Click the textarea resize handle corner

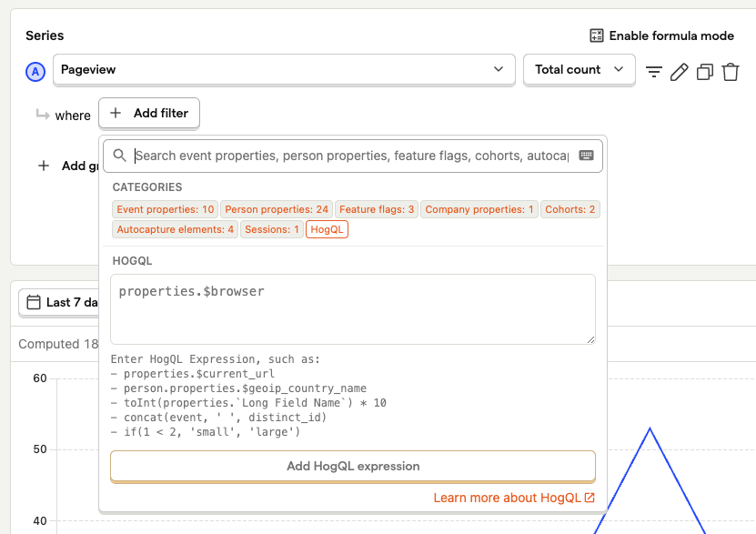(x=590, y=339)
